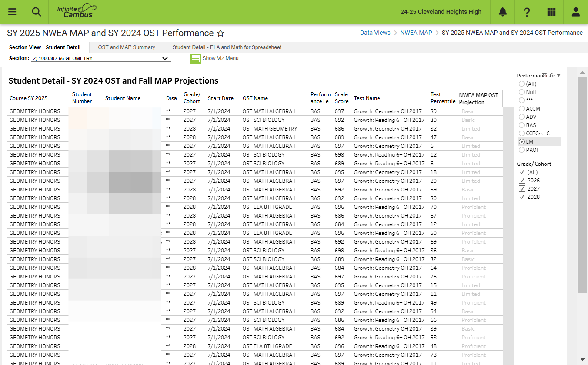
Task: Go to Infinite Campus home logo
Action: tap(77, 12)
